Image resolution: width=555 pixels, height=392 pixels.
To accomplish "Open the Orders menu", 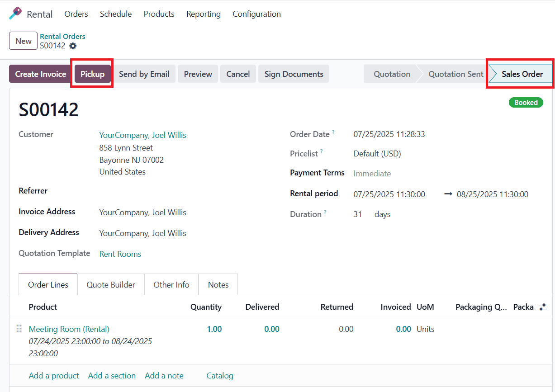I will point(76,14).
